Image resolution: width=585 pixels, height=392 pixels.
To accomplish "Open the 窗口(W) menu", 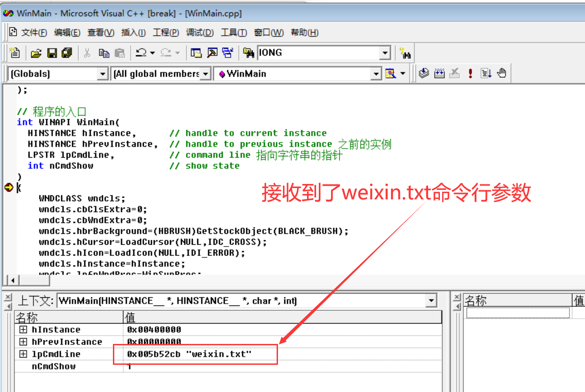I will click(x=268, y=33).
